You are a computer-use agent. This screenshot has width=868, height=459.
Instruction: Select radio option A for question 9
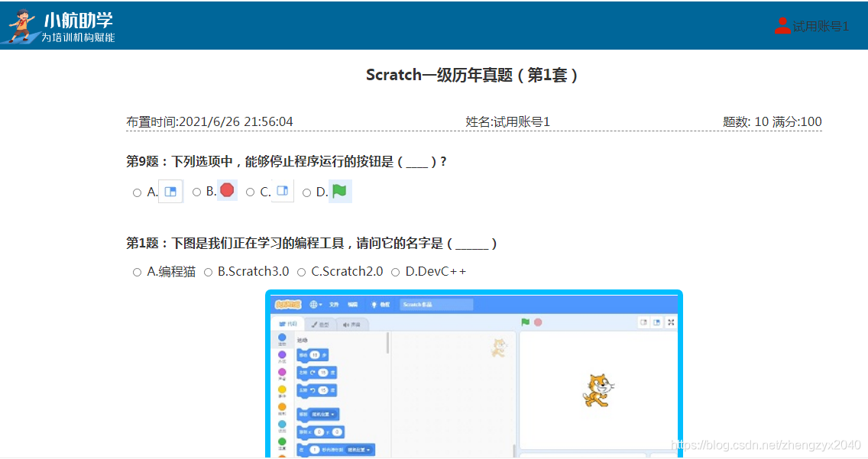click(137, 192)
